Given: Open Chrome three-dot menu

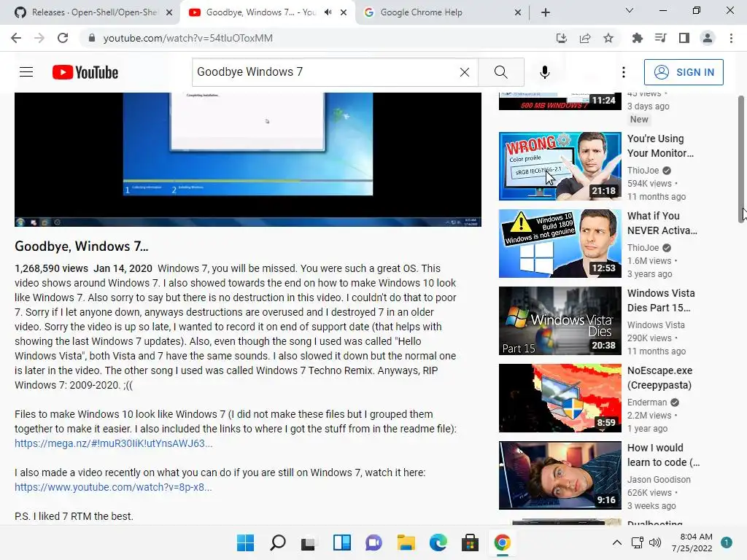Looking at the screenshot, I should pos(731,38).
